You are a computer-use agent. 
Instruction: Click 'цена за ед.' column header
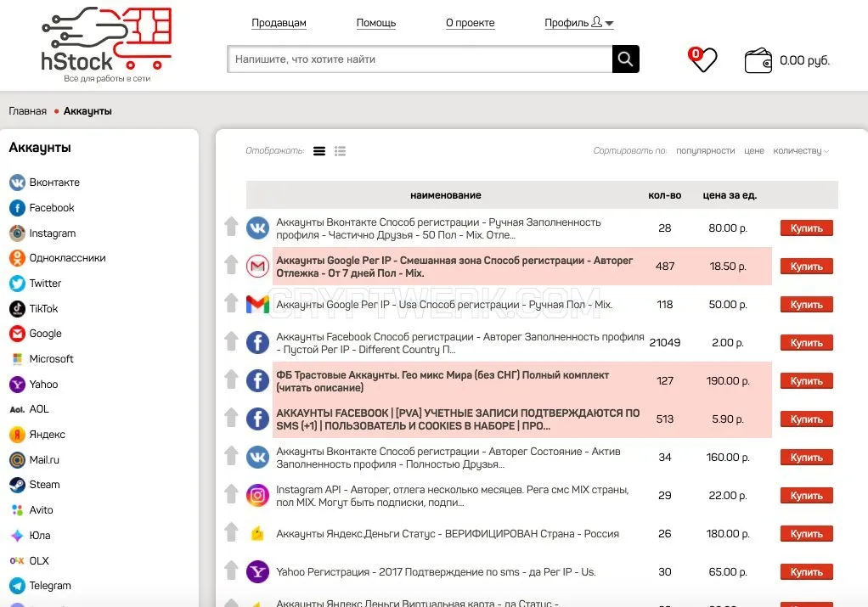(730, 194)
